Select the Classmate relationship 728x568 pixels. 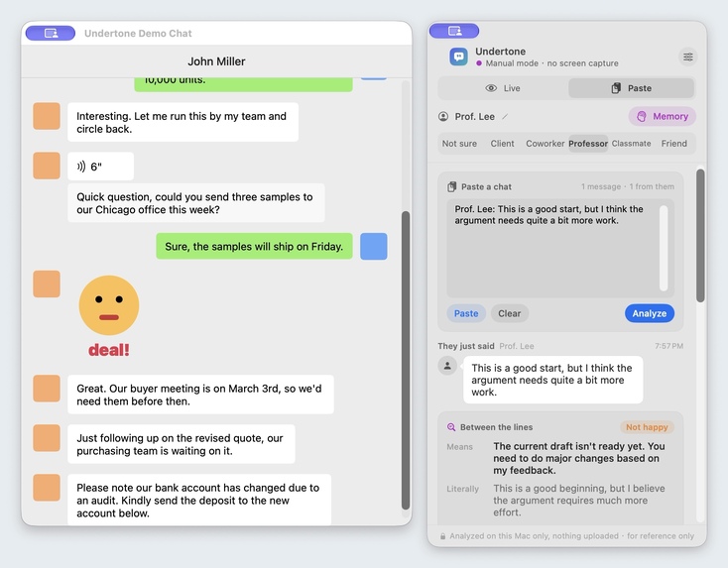(x=632, y=144)
